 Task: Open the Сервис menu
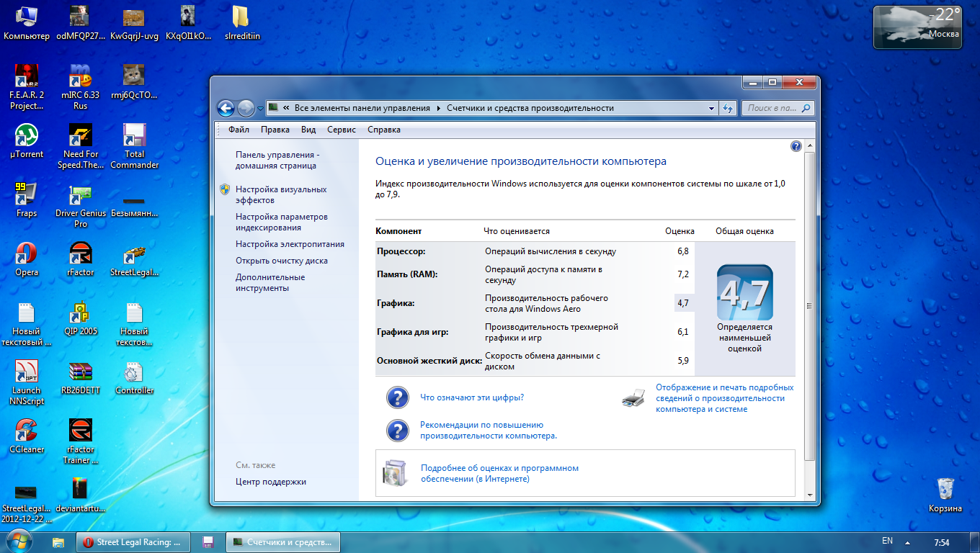pos(341,130)
